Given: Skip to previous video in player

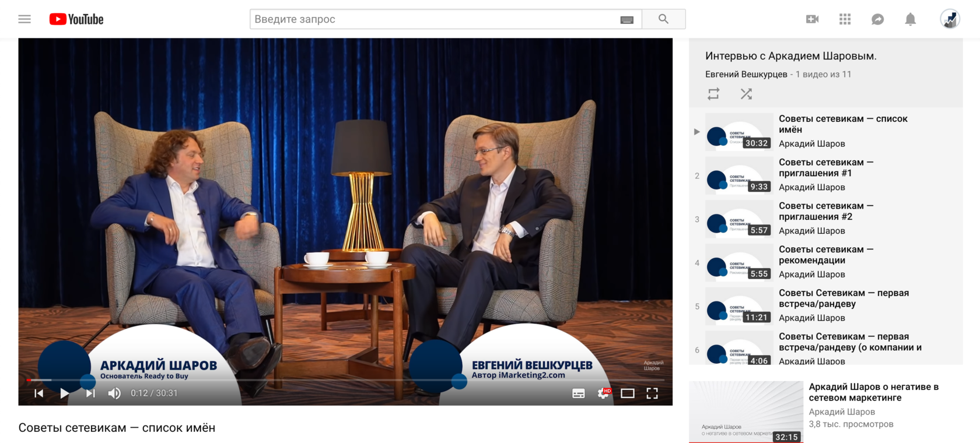Looking at the screenshot, I should 39,393.
